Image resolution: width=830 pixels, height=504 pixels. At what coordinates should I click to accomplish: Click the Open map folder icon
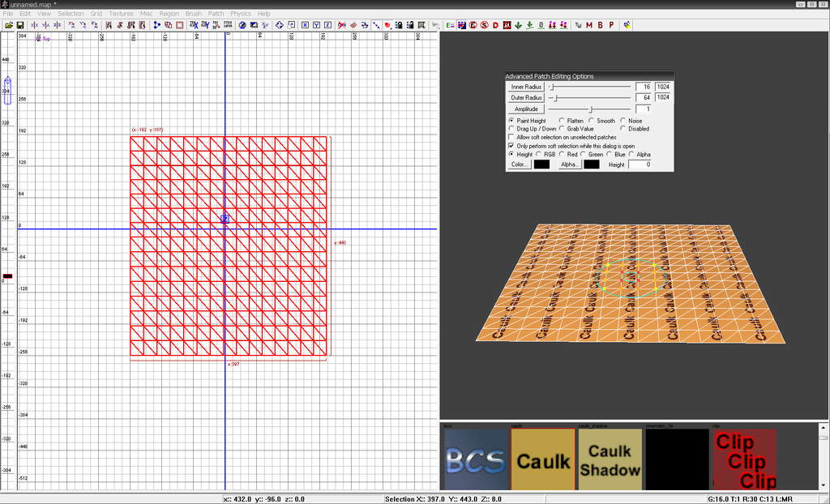9,25
